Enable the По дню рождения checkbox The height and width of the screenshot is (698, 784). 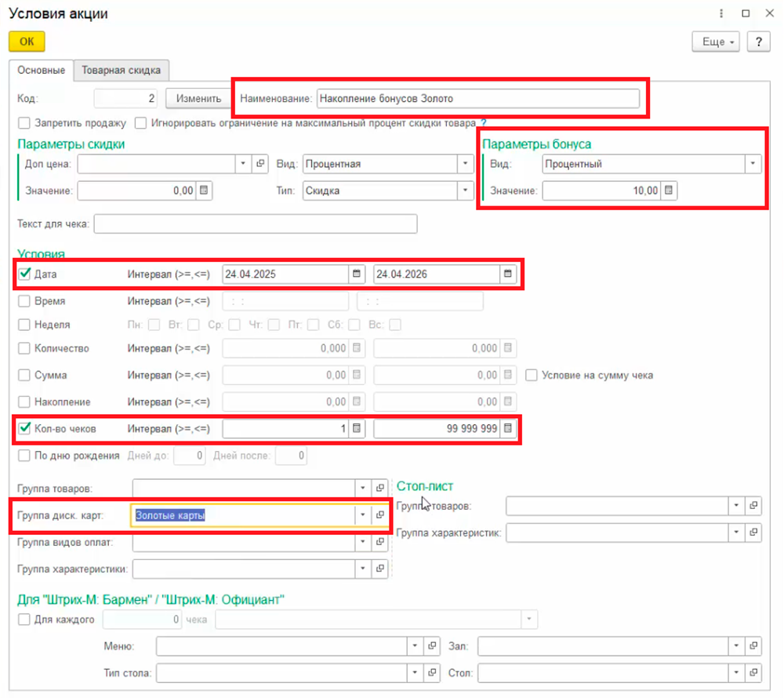tap(24, 456)
